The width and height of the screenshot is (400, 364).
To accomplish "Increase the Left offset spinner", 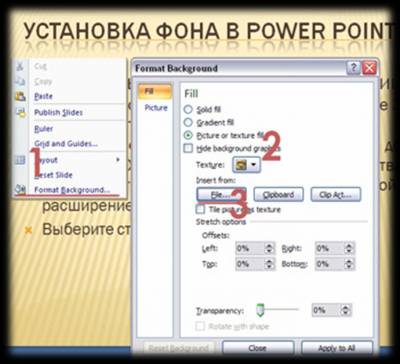I will pyautogui.click(x=268, y=246).
